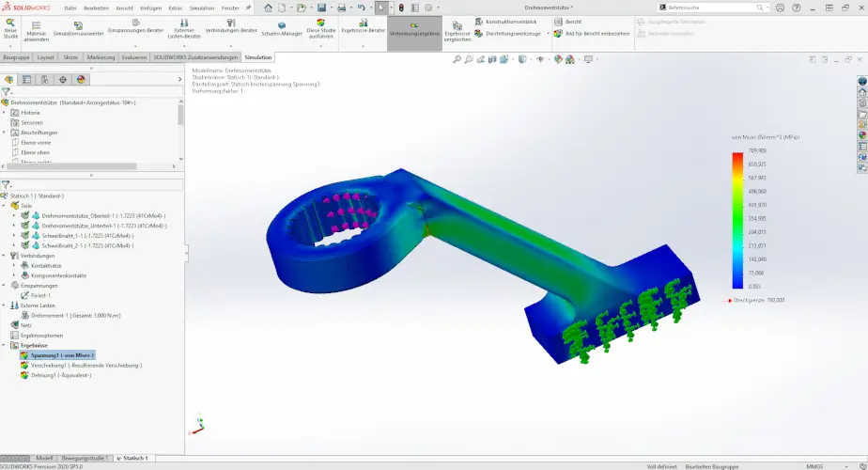Expand the Kontaktsätze node
This screenshot has height=470, width=868.
pyautogui.click(x=13, y=265)
